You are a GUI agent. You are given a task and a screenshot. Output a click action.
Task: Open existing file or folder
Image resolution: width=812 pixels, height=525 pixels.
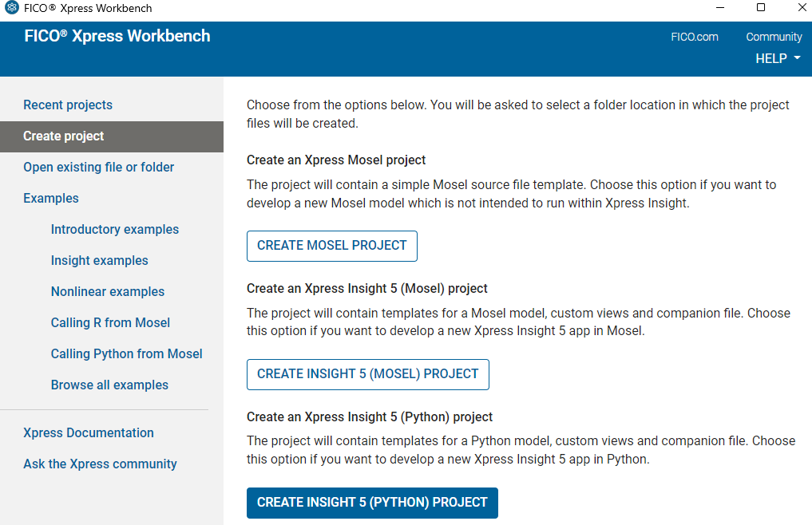pyautogui.click(x=98, y=167)
